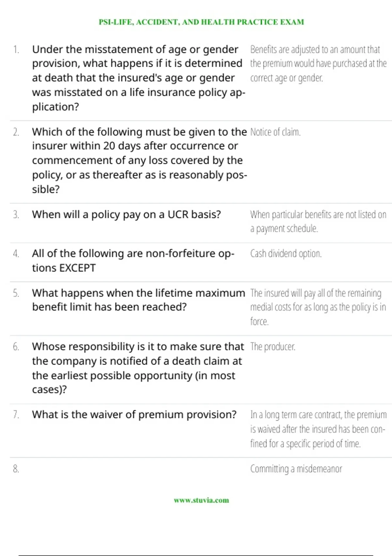Select the death claim notification responsibility question
The width and height of the screenshot is (392, 556).
click(x=138, y=368)
